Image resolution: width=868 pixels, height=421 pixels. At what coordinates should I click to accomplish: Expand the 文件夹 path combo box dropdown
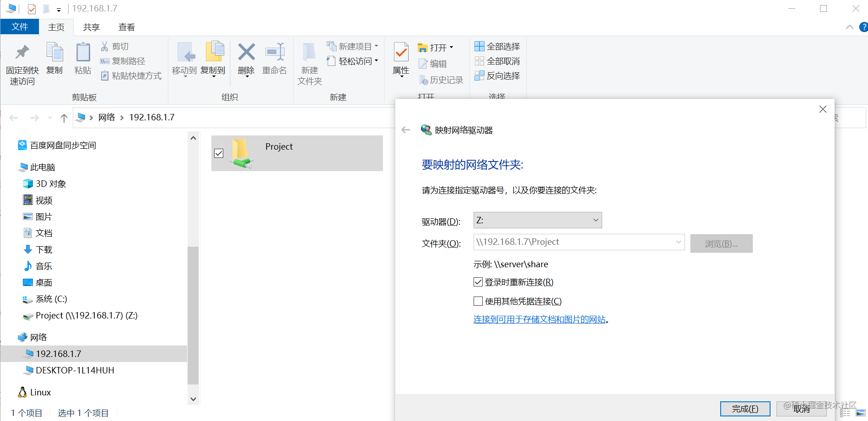(678, 242)
